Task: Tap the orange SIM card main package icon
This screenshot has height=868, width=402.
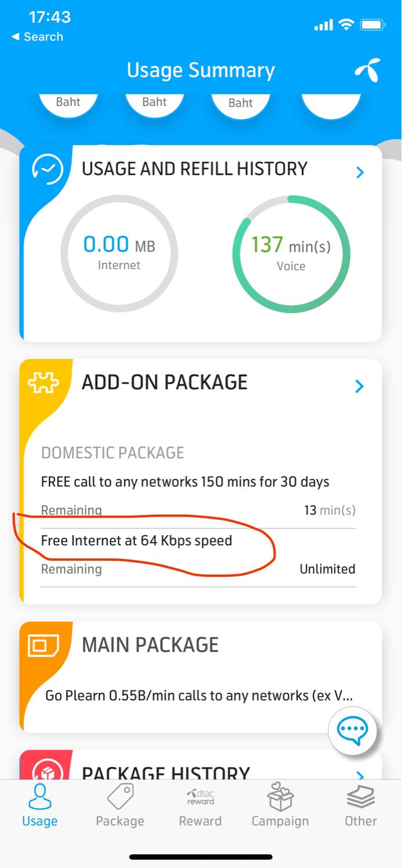Action: [x=43, y=645]
